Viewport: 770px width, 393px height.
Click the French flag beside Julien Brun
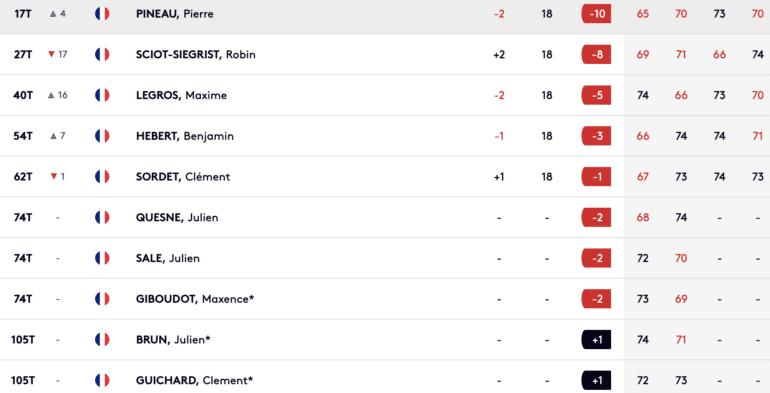[x=102, y=339]
